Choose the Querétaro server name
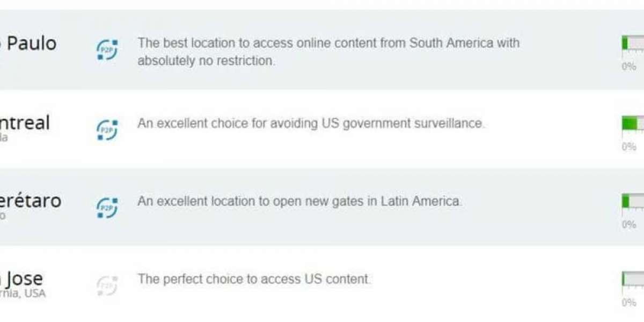The width and height of the screenshot is (644, 322). click(x=31, y=201)
